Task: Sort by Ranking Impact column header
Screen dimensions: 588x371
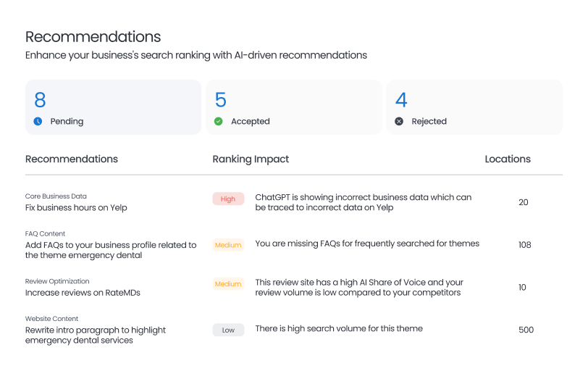Action: pos(251,159)
